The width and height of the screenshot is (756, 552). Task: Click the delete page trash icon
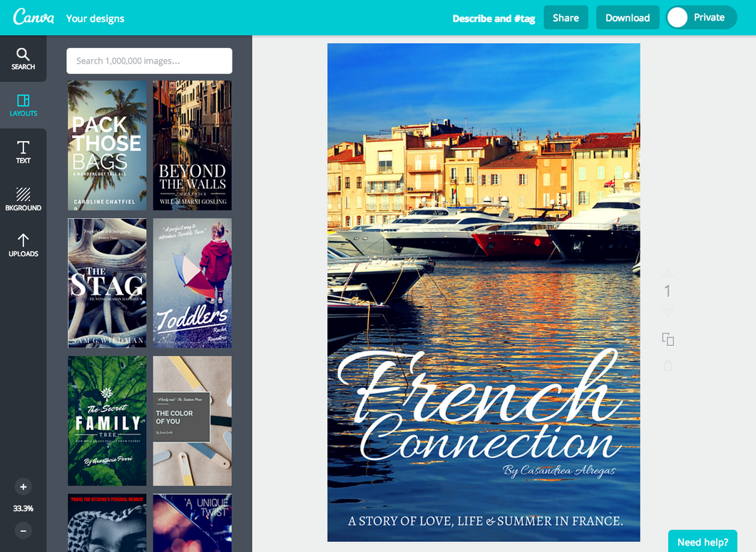click(668, 365)
